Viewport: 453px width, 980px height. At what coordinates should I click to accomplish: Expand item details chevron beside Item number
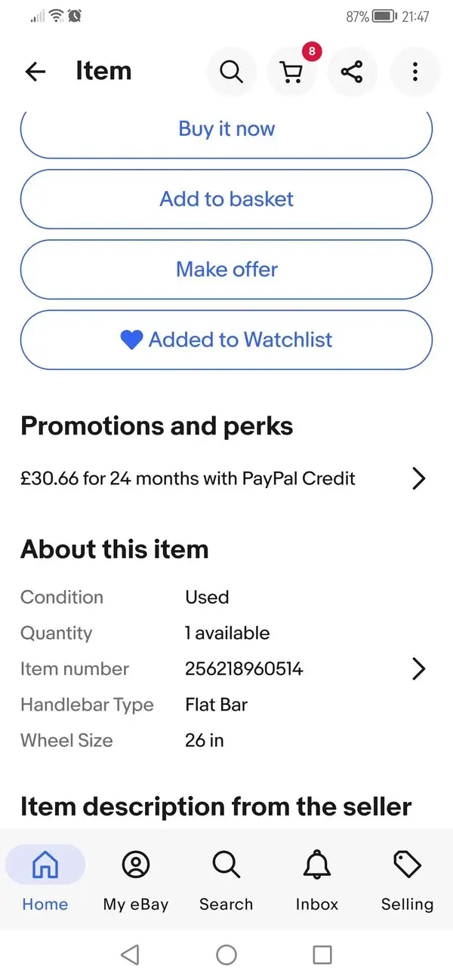[419, 668]
